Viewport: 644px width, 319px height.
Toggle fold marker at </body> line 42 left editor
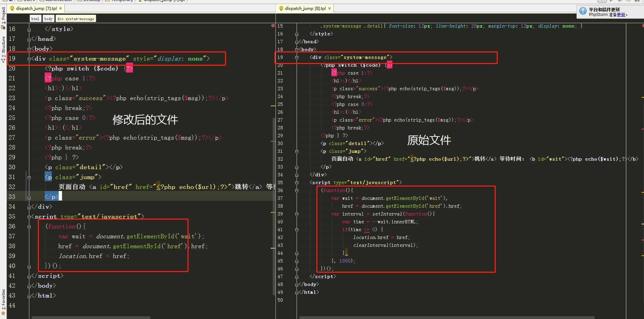click(x=29, y=286)
